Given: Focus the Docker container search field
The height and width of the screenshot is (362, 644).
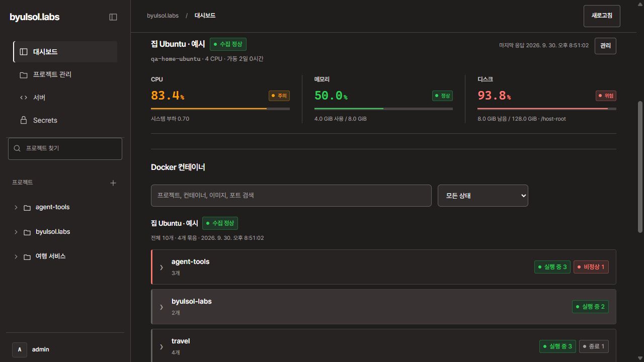Looking at the screenshot, I should tap(291, 196).
